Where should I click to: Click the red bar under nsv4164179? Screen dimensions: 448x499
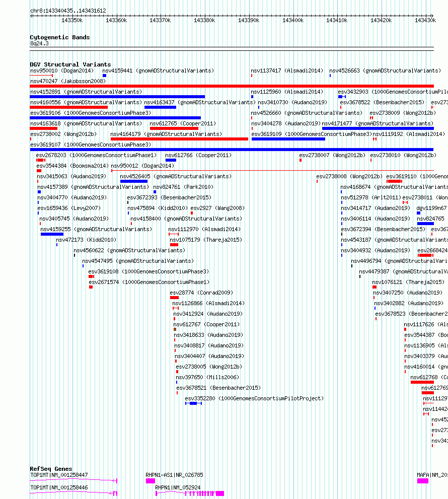(179, 139)
